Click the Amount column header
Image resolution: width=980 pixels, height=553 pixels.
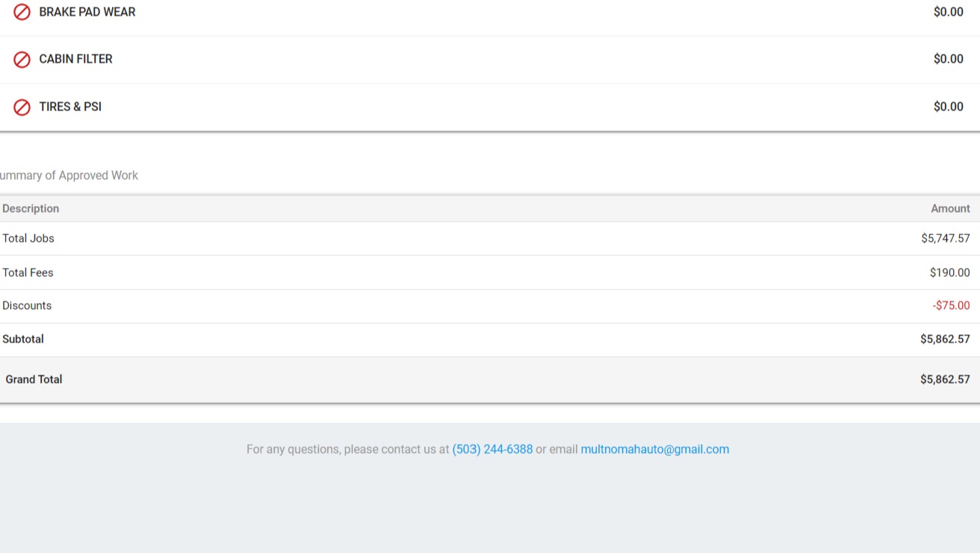pos(950,209)
